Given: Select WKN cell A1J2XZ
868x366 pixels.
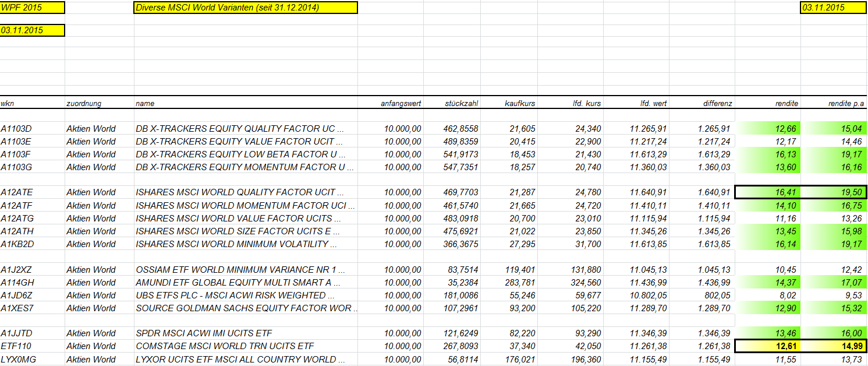Looking at the screenshot, I should point(33,269).
